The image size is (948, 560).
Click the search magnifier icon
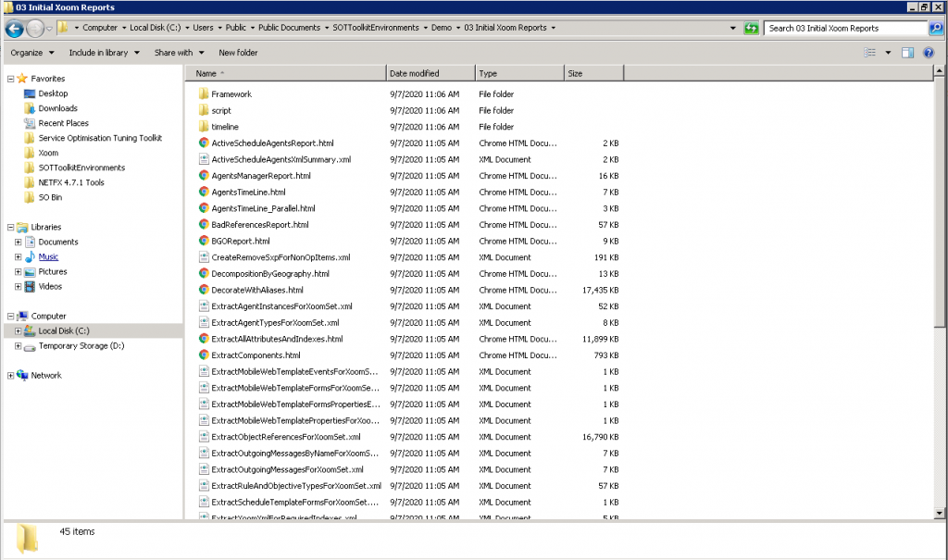click(x=936, y=29)
